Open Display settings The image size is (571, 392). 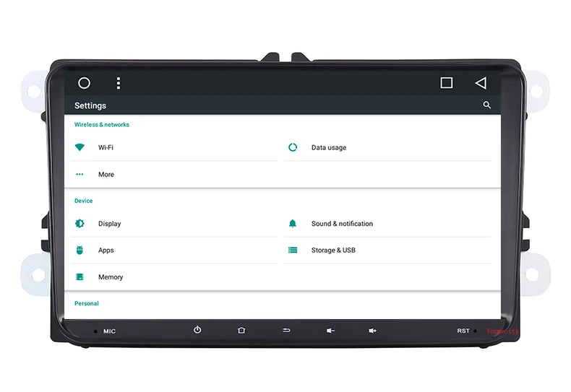(174, 223)
